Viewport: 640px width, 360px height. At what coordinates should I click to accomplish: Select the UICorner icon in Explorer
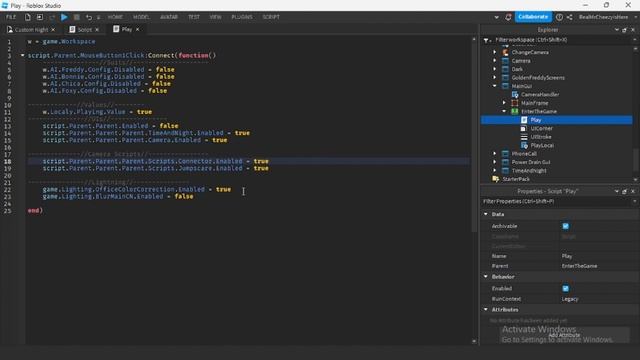click(524, 128)
